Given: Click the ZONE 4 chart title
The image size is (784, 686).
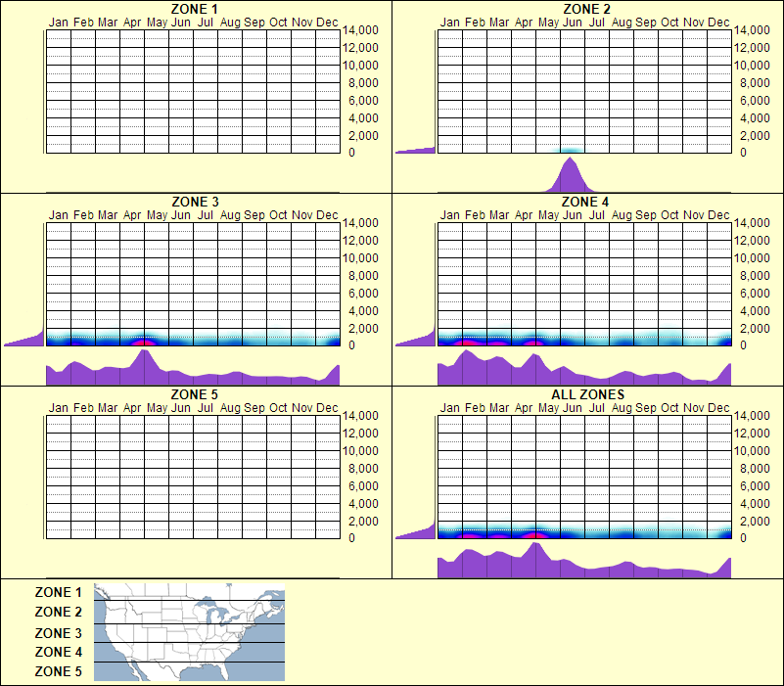Looking at the screenshot, I should (585, 202).
